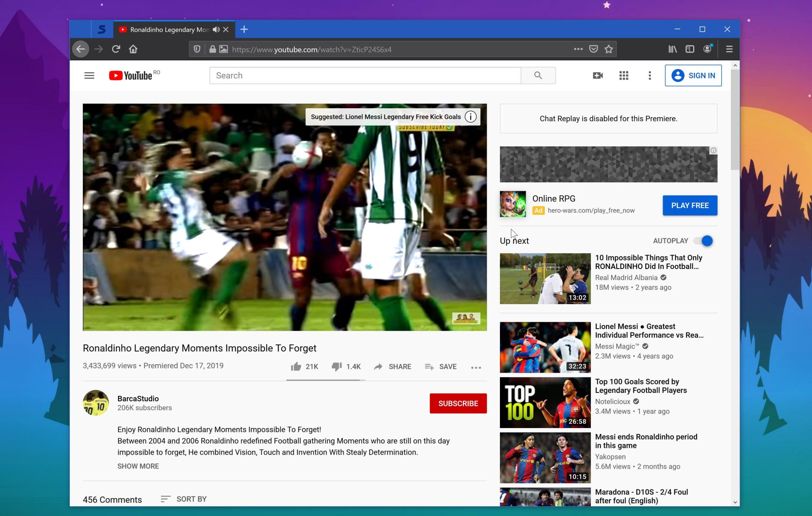Visit the Real Madrid Albania channel
812x516 pixels.
click(x=626, y=277)
